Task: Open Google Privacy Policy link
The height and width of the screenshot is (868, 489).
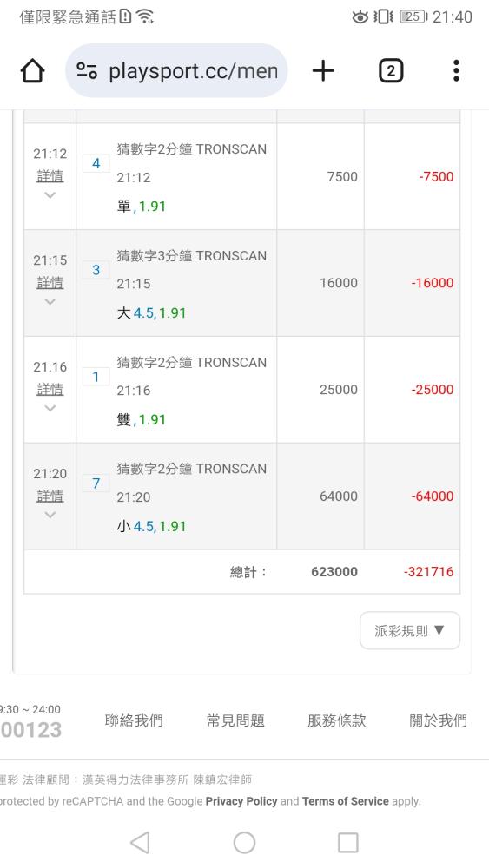Action: coord(241,801)
